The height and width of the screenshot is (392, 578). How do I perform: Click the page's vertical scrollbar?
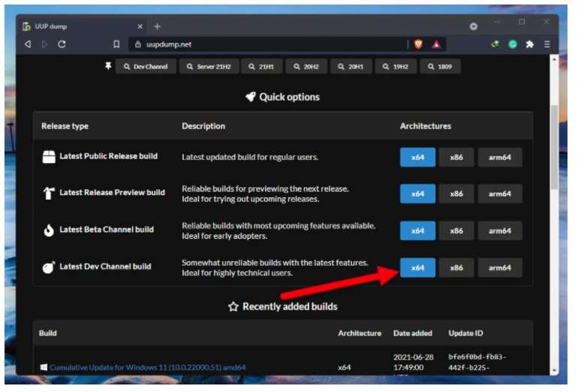click(x=555, y=150)
